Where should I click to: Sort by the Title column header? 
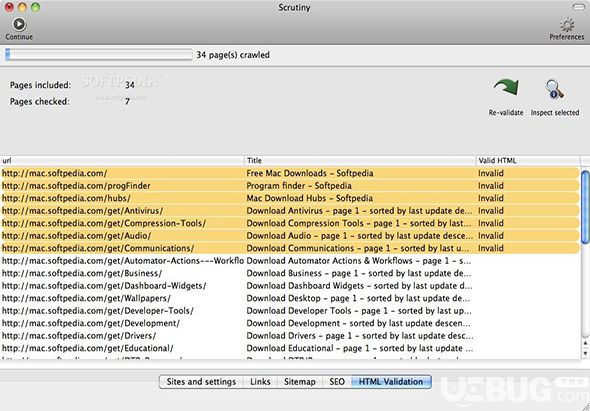[x=360, y=161]
